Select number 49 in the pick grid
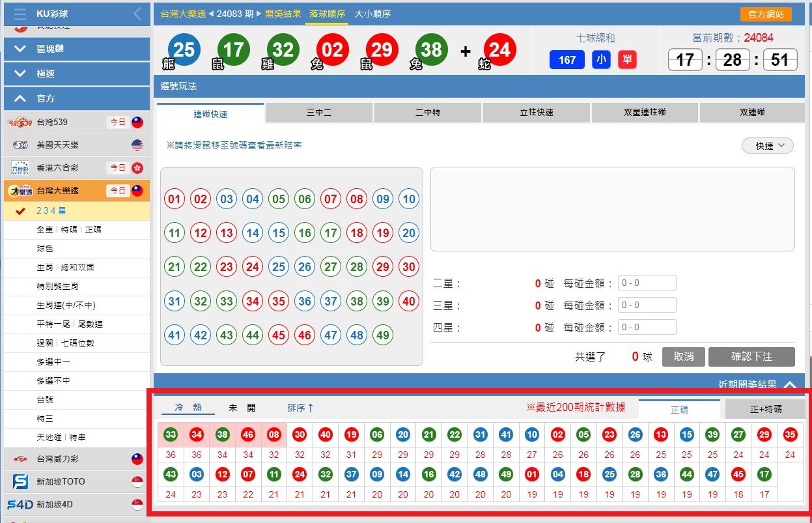The image size is (812, 523). [383, 336]
